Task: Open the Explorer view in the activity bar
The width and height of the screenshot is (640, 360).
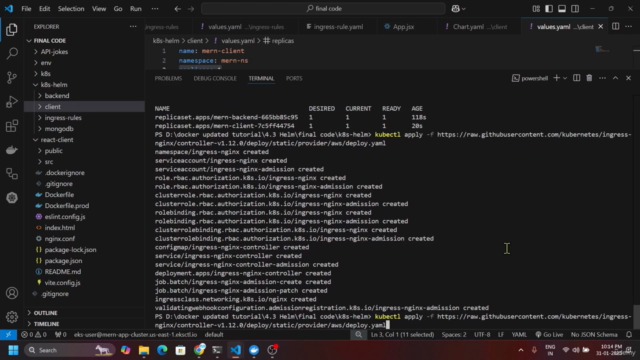Action: click(12, 29)
